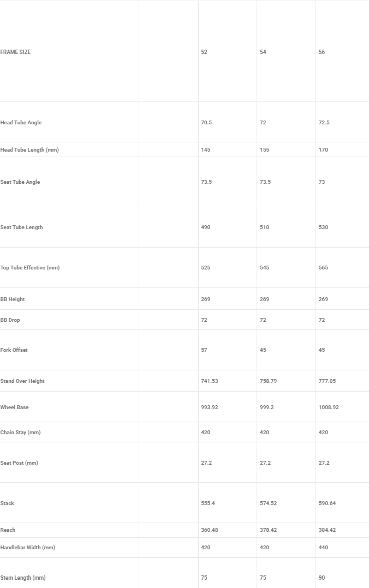The image size is (369, 588).
Task: Click the Wheel Base value 1008.92
Action: pyautogui.click(x=329, y=407)
